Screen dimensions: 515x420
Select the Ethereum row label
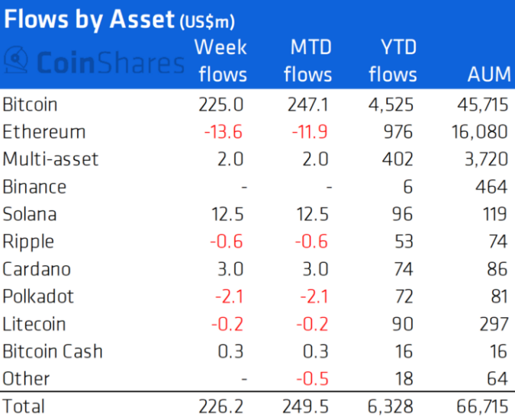coord(44,132)
